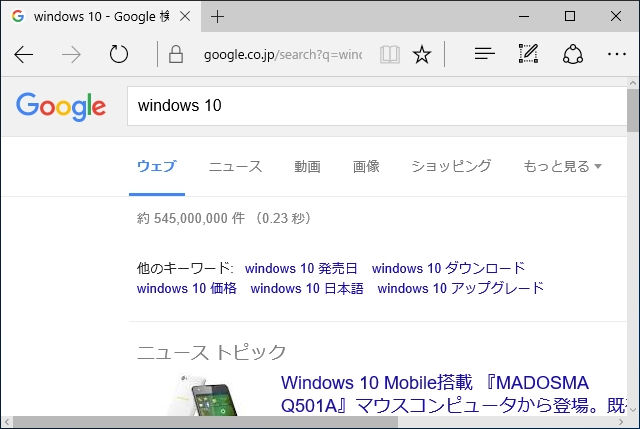
Task: Open the More actions ellipsis menu
Action: tap(617, 54)
